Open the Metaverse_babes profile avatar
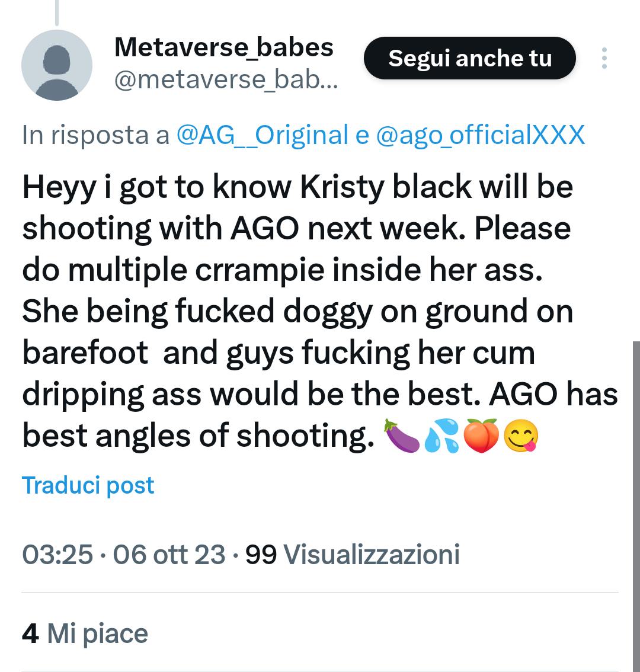This screenshot has width=640, height=672. [57, 65]
